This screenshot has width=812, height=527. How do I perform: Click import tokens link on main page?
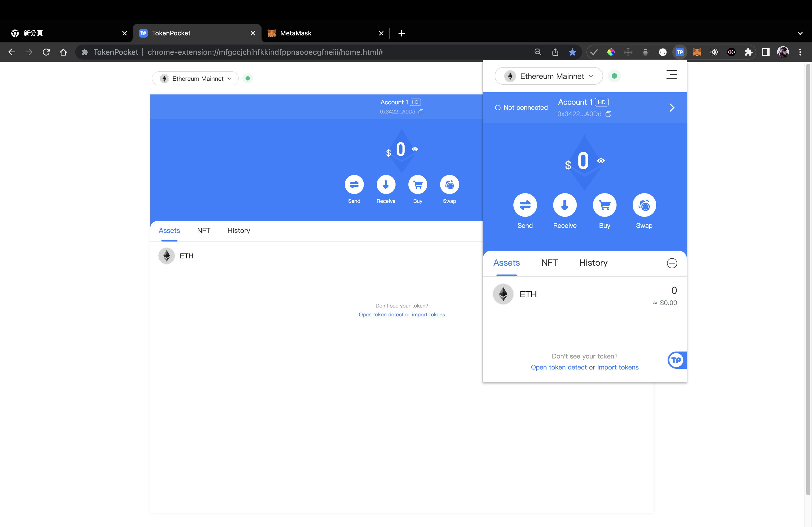428,315
